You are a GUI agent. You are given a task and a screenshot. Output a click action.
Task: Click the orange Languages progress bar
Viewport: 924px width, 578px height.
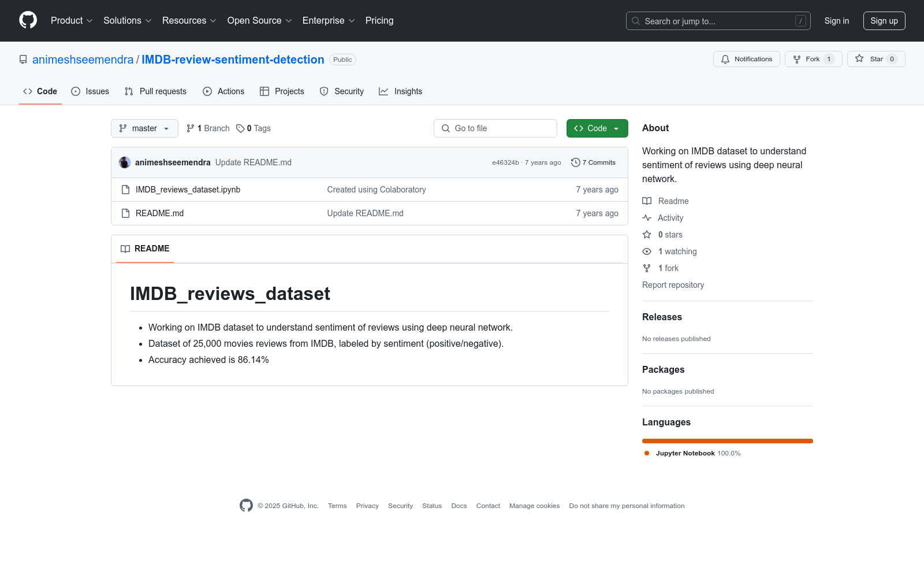point(728,441)
